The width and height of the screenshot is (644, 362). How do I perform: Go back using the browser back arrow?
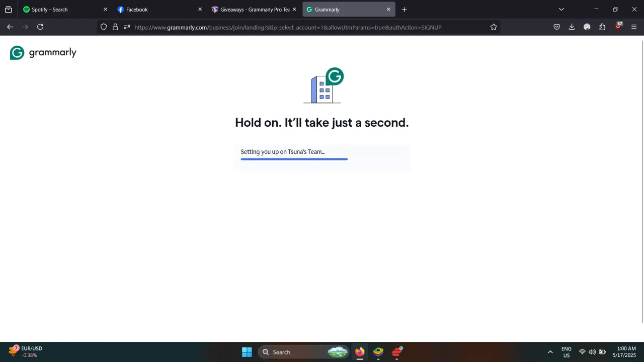pos(10,27)
